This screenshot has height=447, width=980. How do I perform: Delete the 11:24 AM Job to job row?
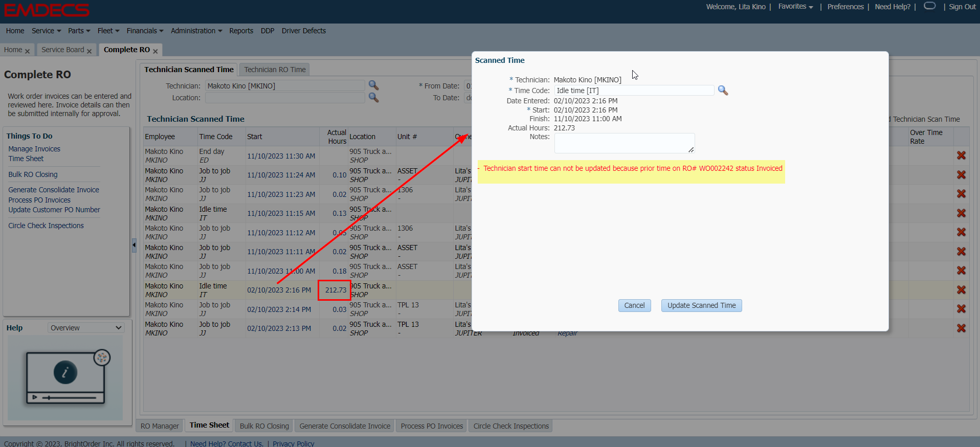962,175
